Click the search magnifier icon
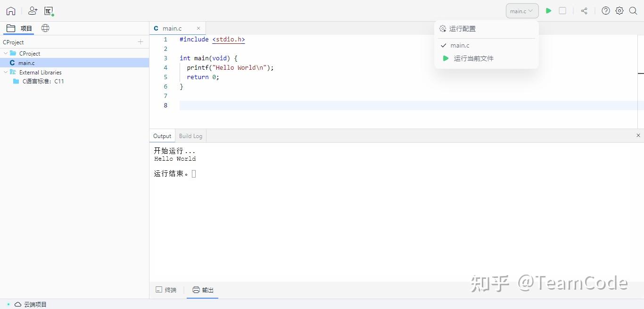Image resolution: width=644 pixels, height=309 pixels. [x=633, y=11]
